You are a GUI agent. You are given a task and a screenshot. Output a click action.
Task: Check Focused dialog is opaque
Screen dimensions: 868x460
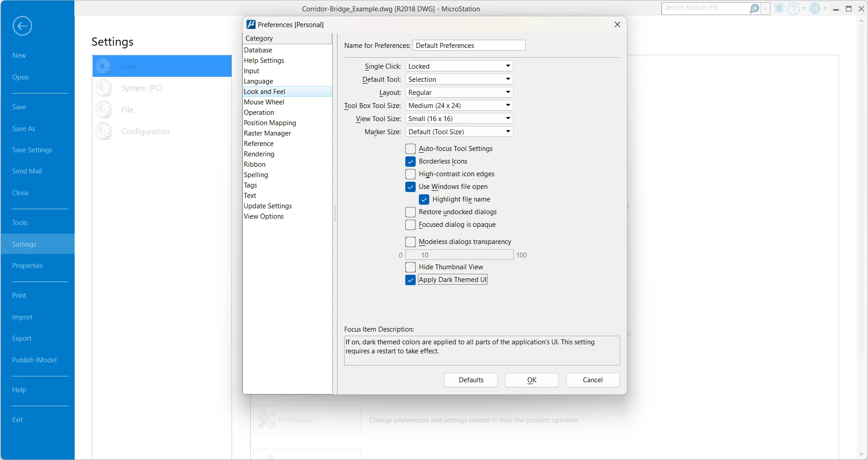click(410, 225)
